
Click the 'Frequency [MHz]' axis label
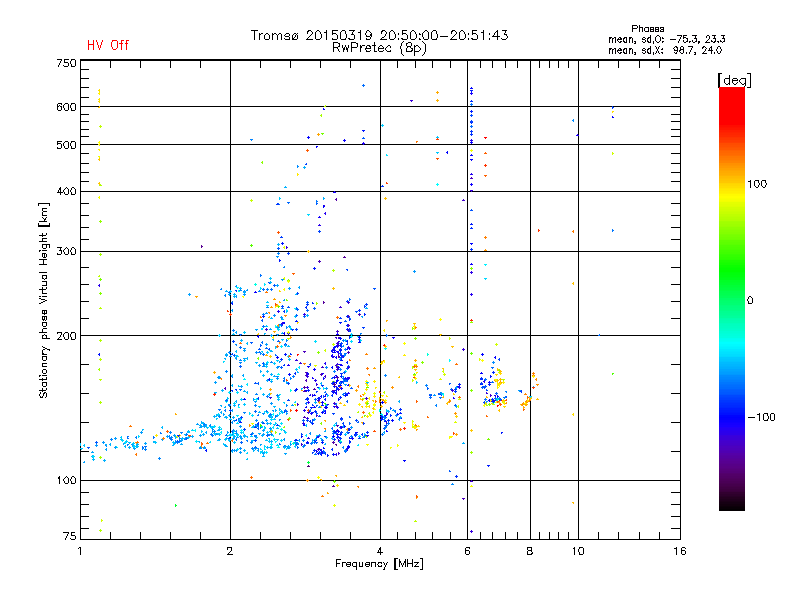tap(379, 564)
